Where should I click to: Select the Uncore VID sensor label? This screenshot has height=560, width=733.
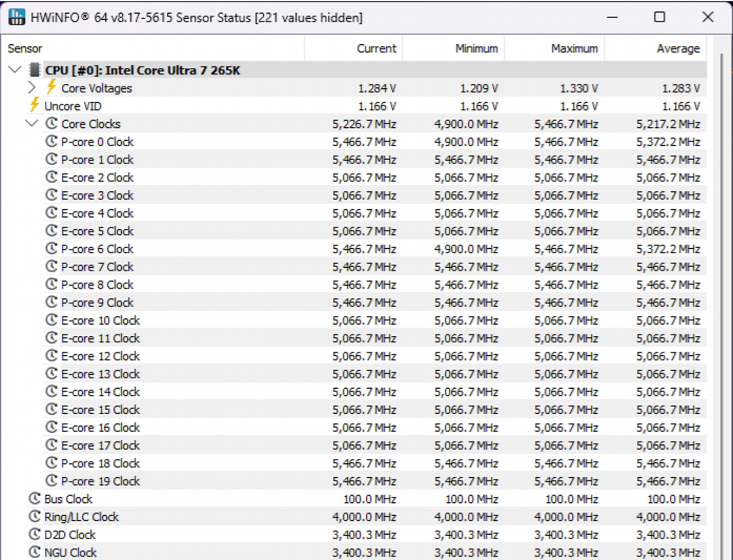coord(73,106)
